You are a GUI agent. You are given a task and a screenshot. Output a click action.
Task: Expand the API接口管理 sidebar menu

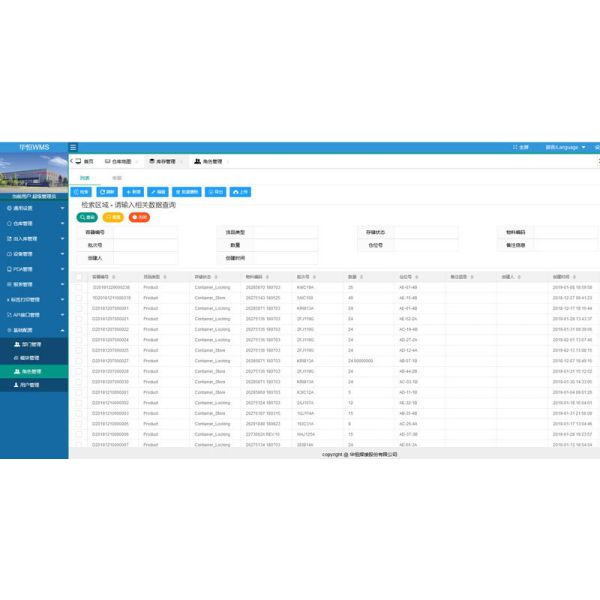(x=34, y=315)
